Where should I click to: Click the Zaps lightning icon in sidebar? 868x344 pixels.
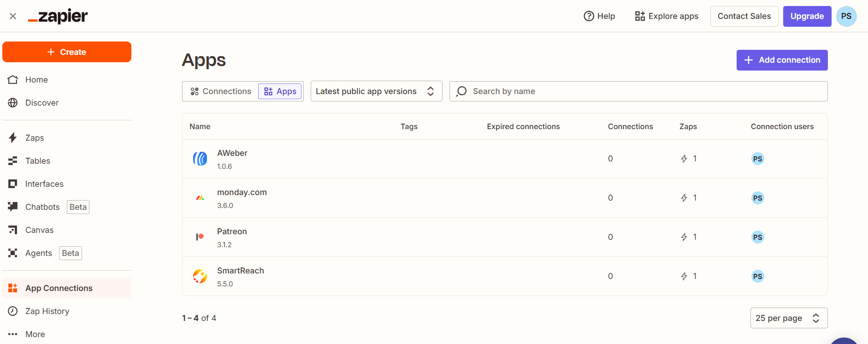(13, 138)
